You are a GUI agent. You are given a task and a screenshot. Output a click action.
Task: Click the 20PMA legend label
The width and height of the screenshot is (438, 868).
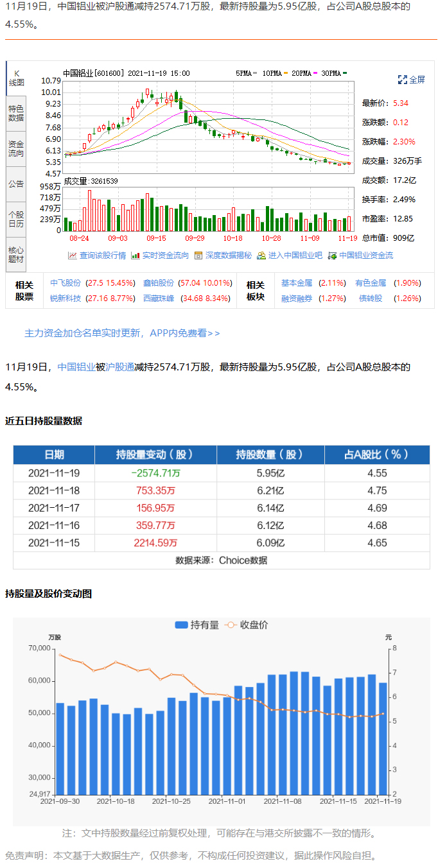point(304,73)
